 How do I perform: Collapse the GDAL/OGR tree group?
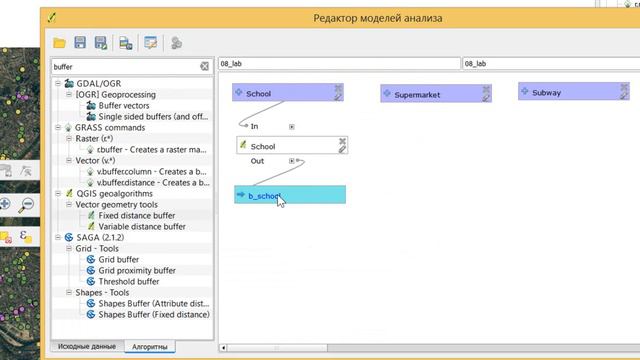point(58,83)
